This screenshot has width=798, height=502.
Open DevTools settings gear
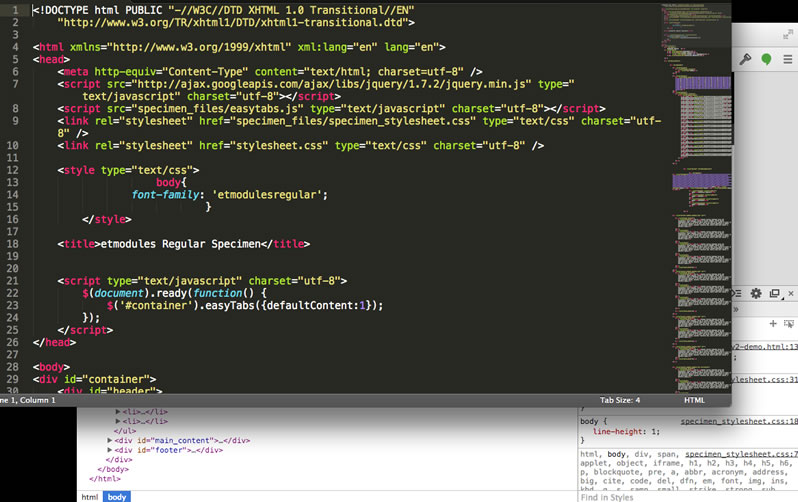tap(756, 293)
